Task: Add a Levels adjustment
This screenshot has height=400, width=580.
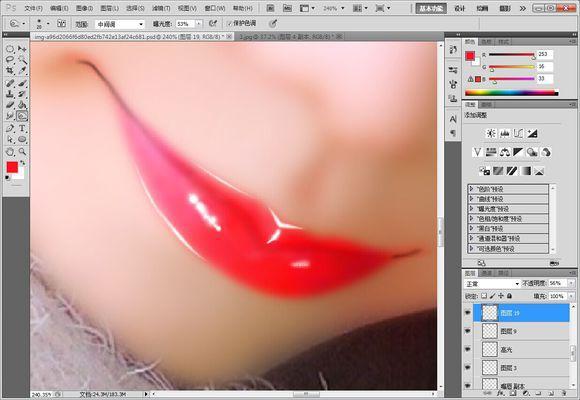Action: pos(505,134)
